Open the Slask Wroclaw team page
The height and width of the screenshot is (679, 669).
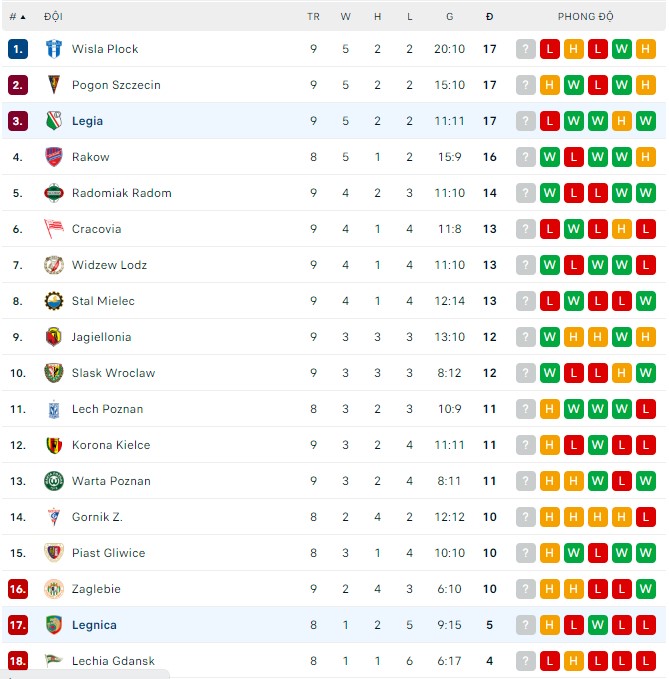coord(113,373)
